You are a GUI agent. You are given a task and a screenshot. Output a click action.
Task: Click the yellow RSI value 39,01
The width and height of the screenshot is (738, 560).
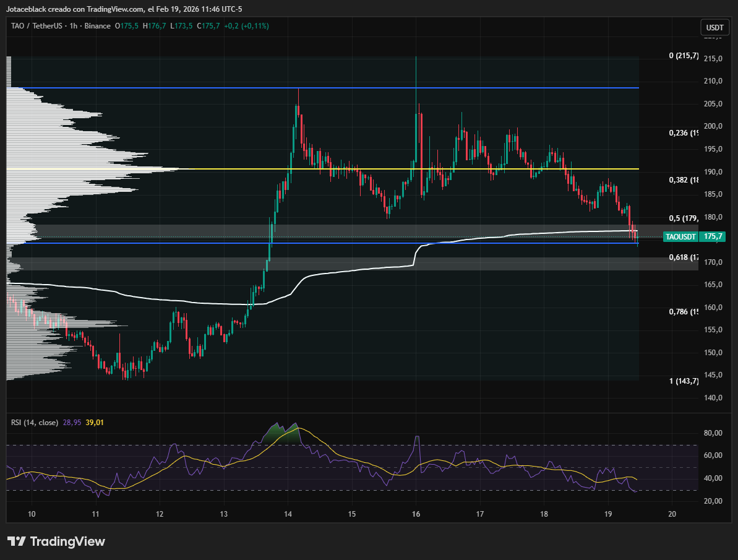pos(94,422)
